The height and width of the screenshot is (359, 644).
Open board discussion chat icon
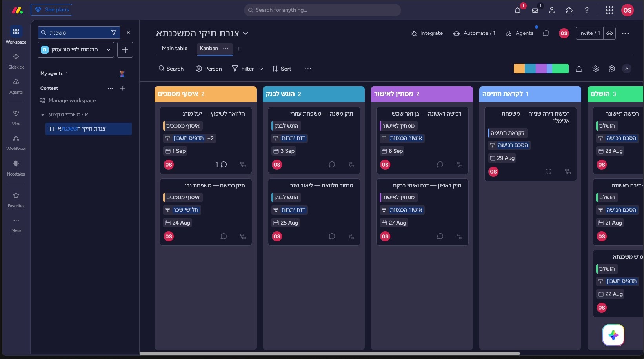pos(546,33)
